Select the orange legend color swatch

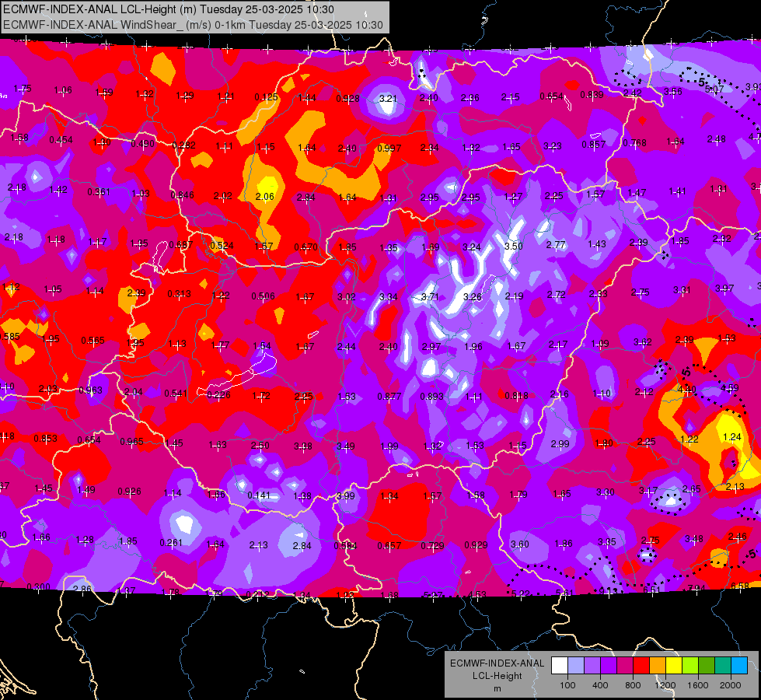click(x=658, y=666)
